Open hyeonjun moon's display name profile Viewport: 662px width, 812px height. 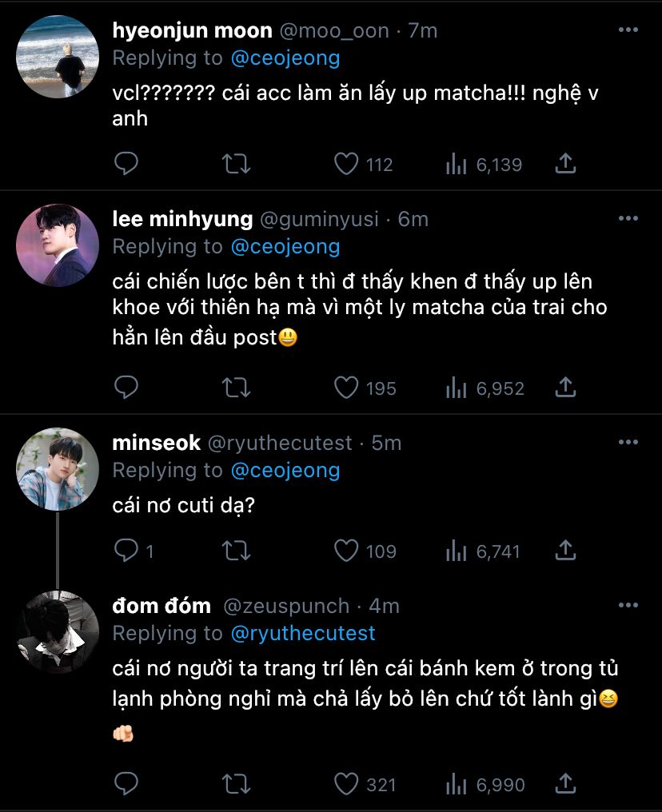tap(192, 31)
